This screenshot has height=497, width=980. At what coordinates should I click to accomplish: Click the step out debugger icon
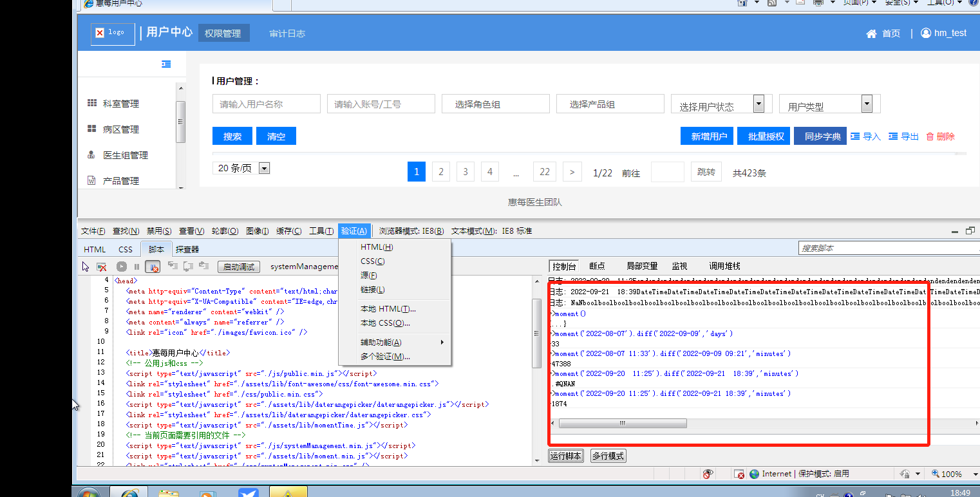[203, 265]
